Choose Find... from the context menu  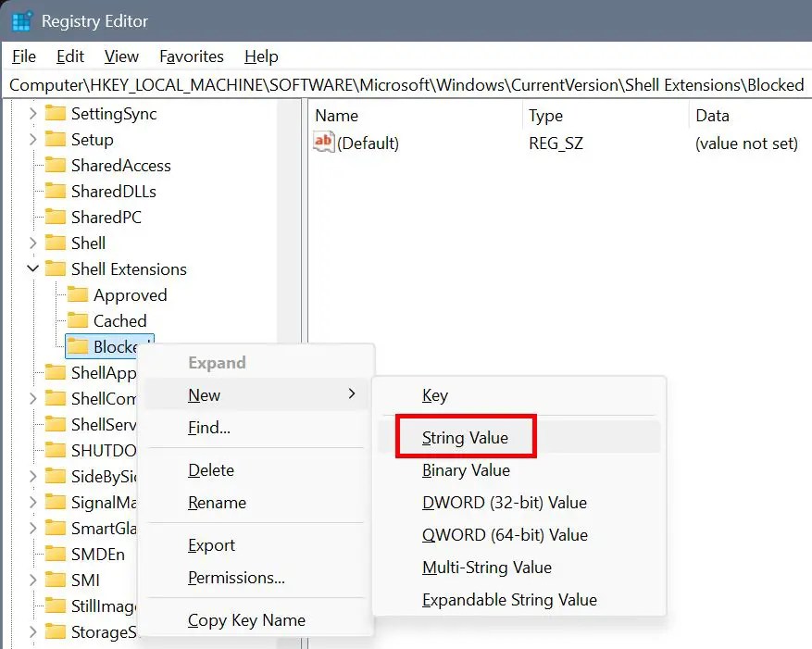pyautogui.click(x=256, y=428)
